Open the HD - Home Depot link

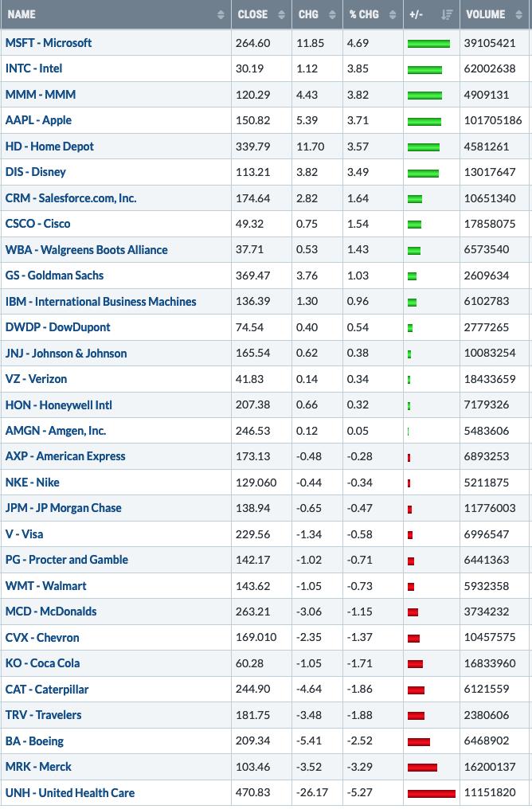[49, 147]
